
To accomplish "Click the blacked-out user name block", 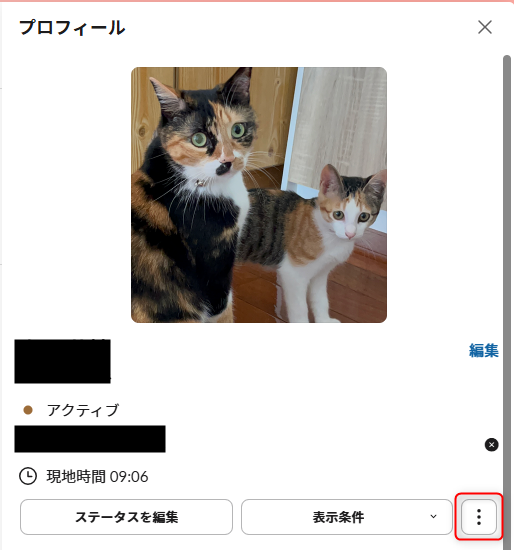I will tap(62, 361).
